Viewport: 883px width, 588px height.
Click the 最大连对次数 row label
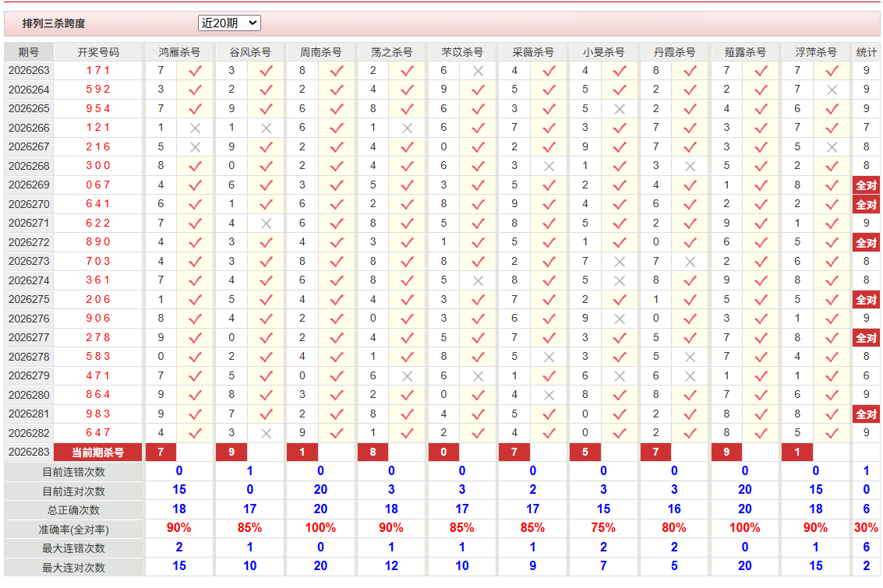[73, 568]
